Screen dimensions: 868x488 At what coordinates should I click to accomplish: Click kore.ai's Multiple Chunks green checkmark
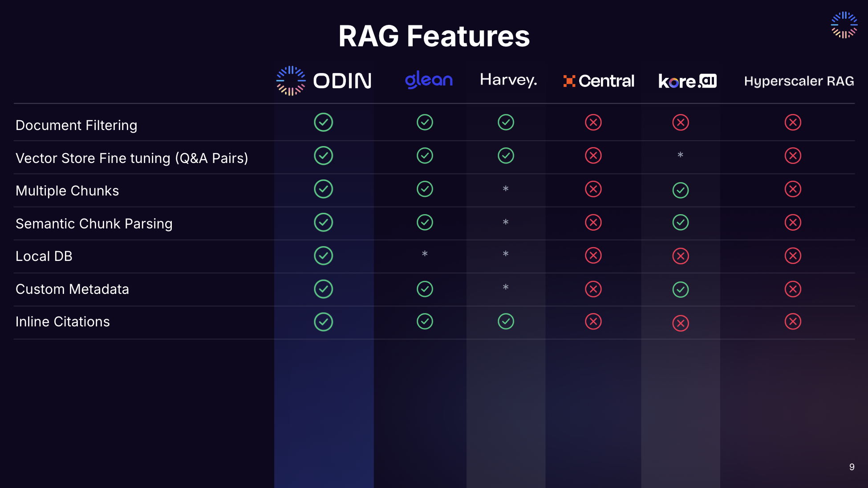[680, 190]
